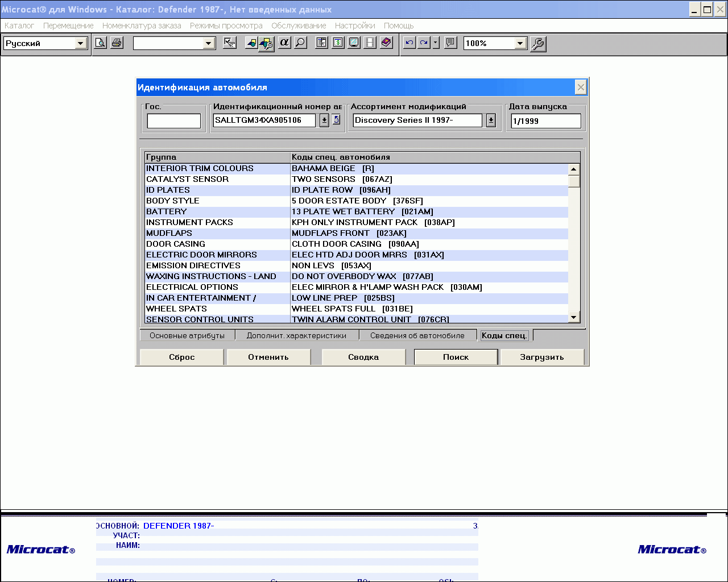The height and width of the screenshot is (582, 728).
Task: Click the printer icon in toolbar
Action: click(117, 43)
